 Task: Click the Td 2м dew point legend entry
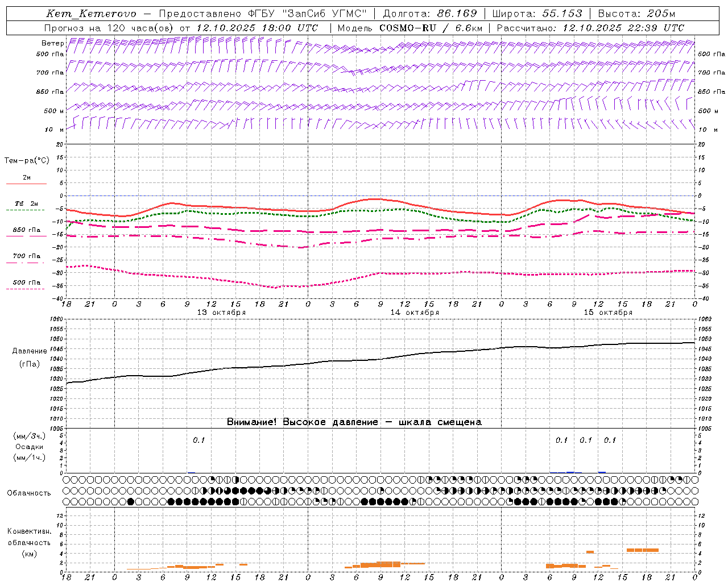click(26, 203)
